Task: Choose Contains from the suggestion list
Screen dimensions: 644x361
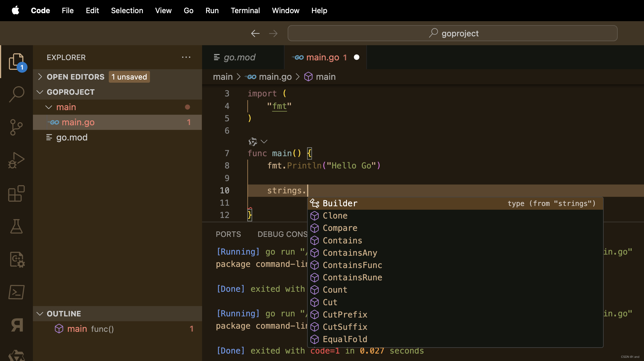Action: pos(455,241)
